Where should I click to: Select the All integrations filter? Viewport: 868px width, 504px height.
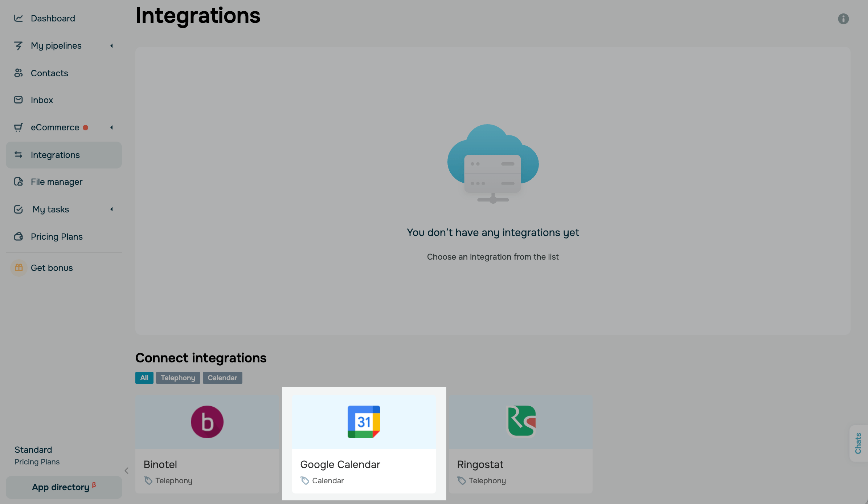(x=144, y=378)
